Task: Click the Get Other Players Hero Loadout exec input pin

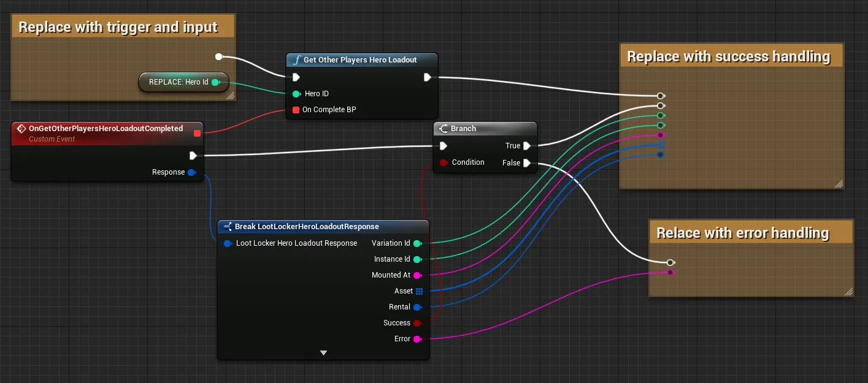Action: [x=296, y=77]
